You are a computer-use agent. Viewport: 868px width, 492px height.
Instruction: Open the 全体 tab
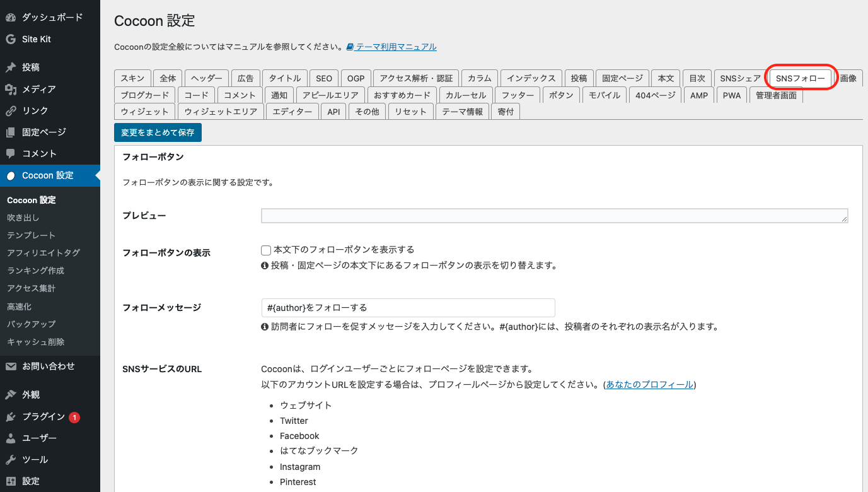pos(168,78)
